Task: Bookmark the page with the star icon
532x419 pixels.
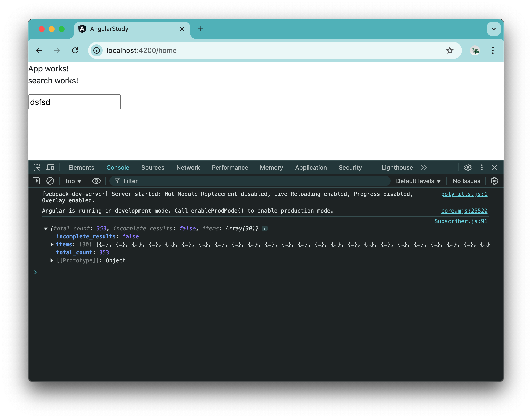Action: (x=450, y=50)
